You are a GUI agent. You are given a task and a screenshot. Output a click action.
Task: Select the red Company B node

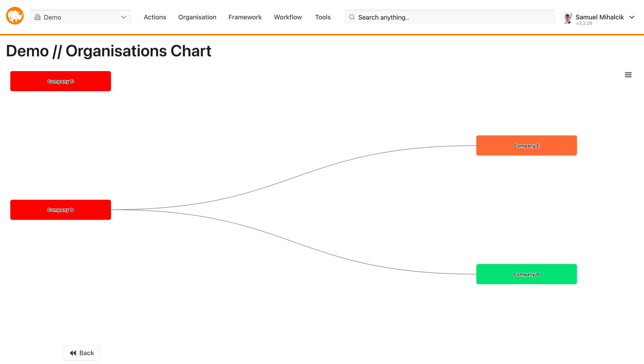[60, 210]
